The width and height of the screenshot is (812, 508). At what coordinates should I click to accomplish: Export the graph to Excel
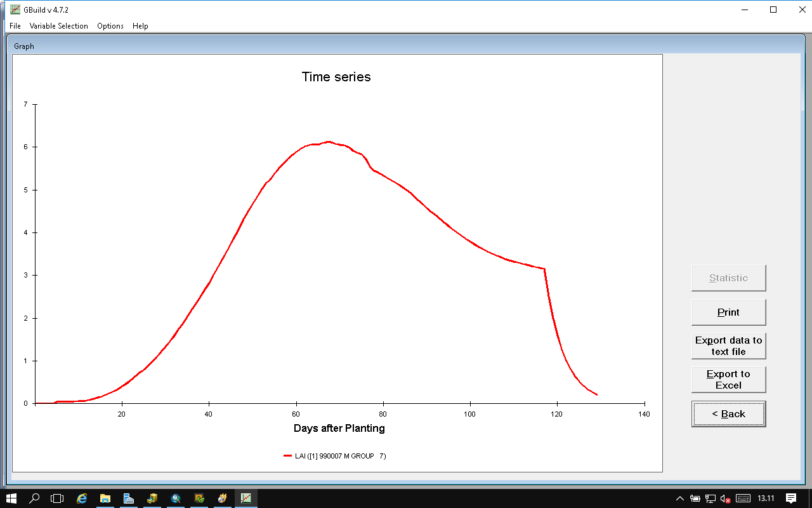[x=728, y=380]
